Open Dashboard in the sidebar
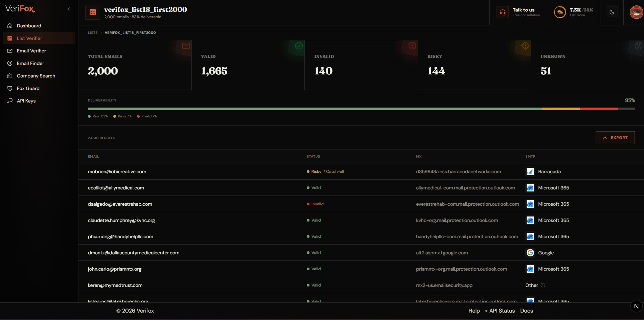Viewport: 644px width, 320px height. coord(39,26)
